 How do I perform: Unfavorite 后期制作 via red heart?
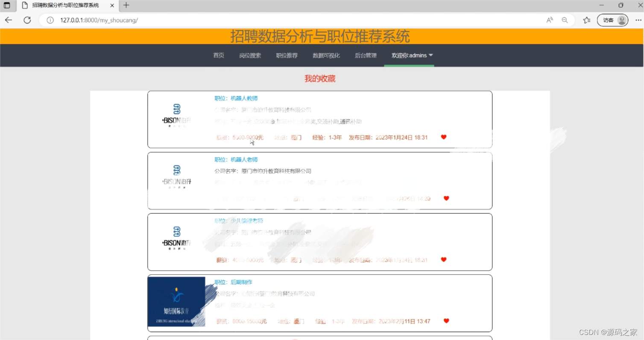coord(446,321)
